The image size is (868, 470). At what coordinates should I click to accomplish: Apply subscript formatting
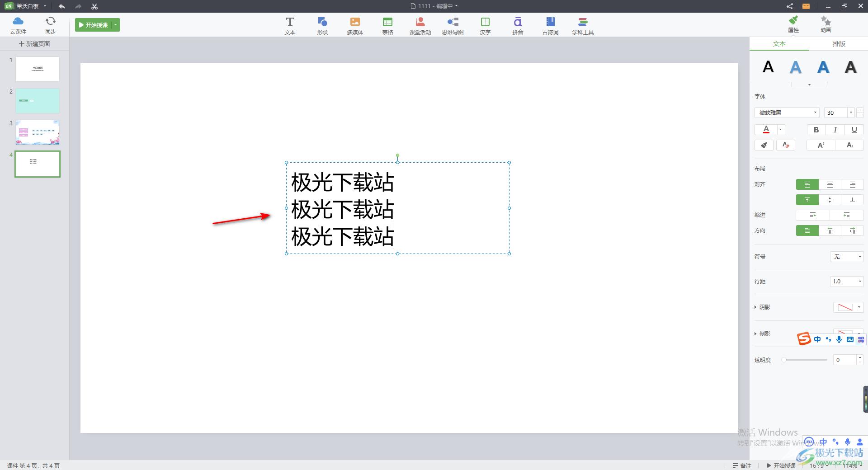(850, 145)
